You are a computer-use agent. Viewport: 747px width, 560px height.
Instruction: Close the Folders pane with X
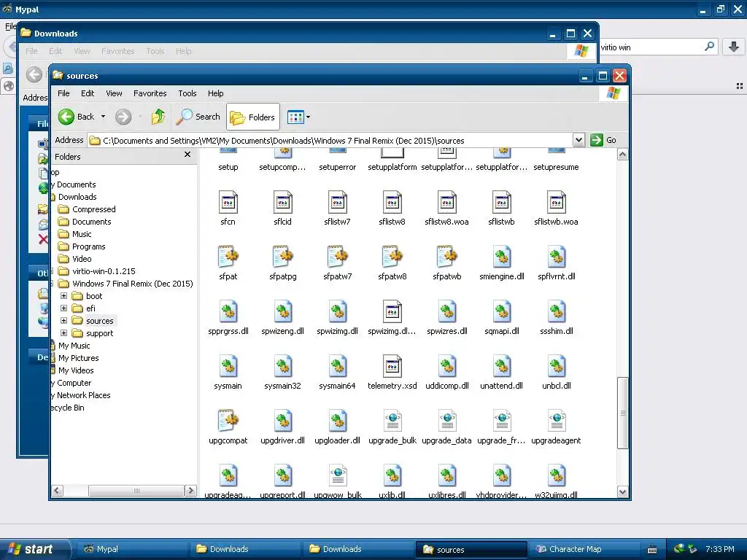(187, 155)
